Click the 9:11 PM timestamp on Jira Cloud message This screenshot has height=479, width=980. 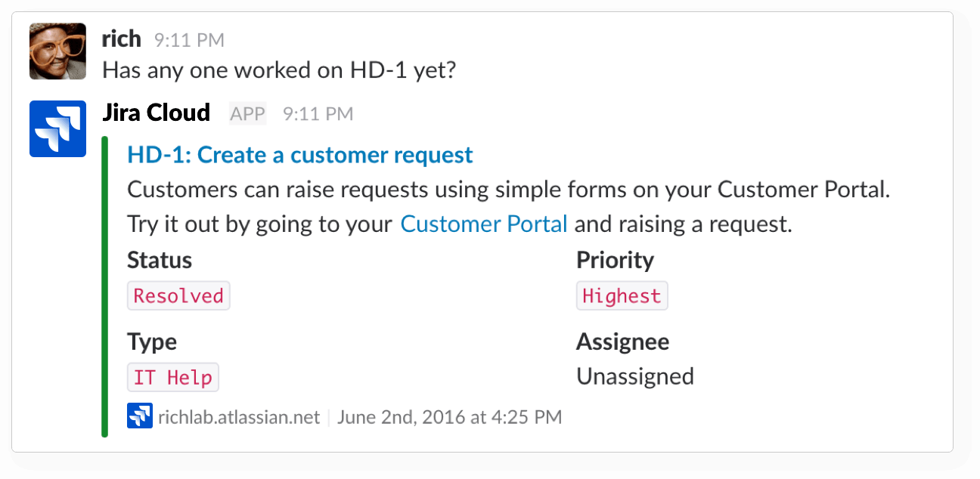click(318, 114)
